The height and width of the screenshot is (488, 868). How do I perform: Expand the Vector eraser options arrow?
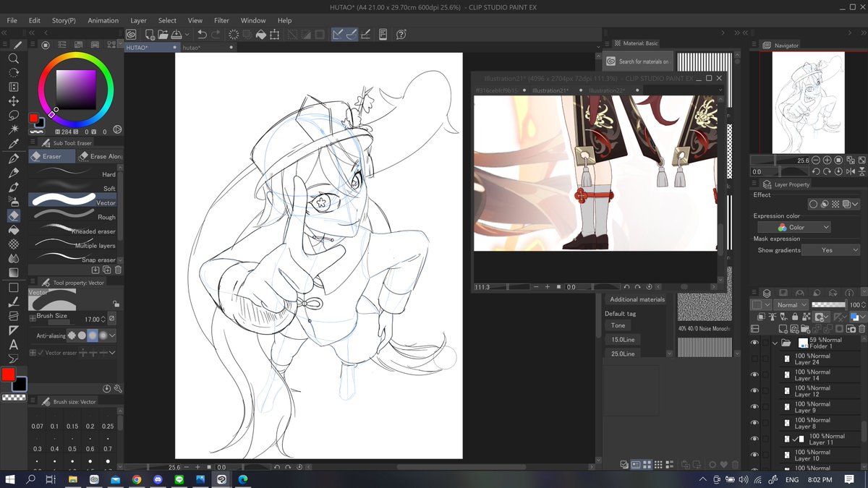pos(113,352)
